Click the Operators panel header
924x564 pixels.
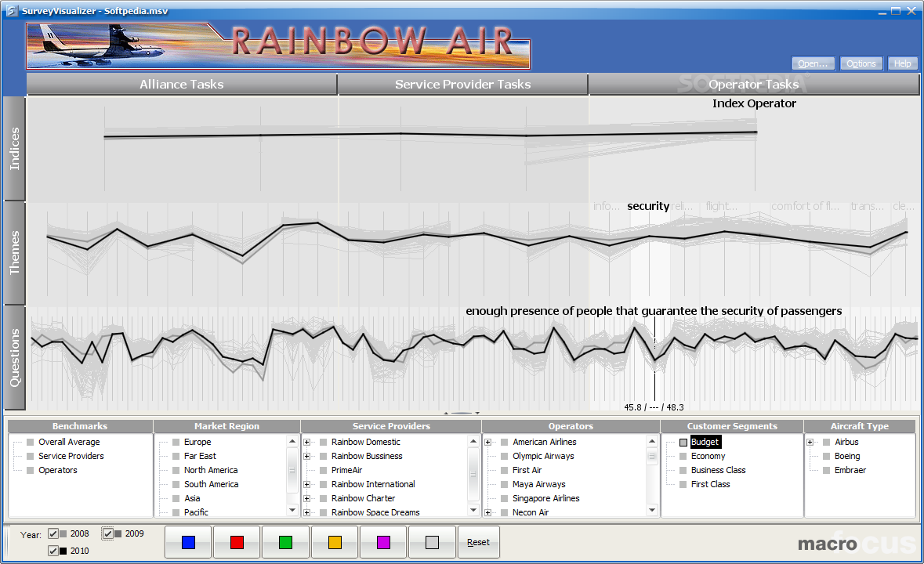(571, 426)
